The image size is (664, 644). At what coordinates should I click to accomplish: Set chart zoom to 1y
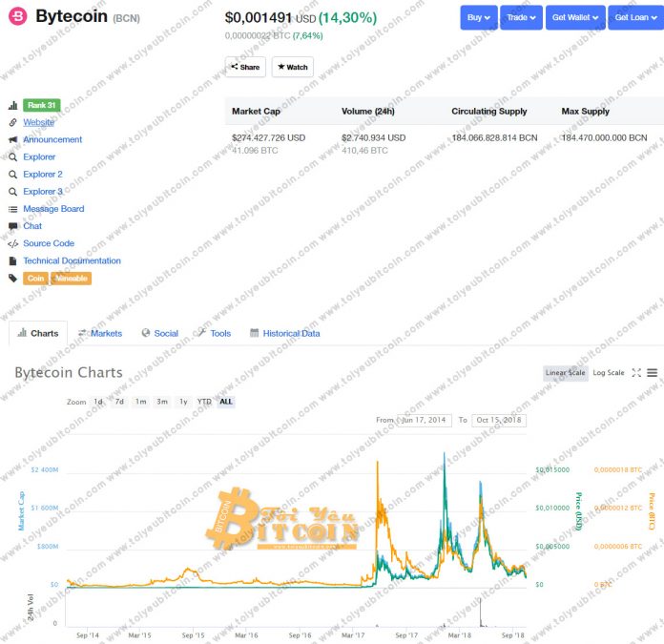click(183, 402)
